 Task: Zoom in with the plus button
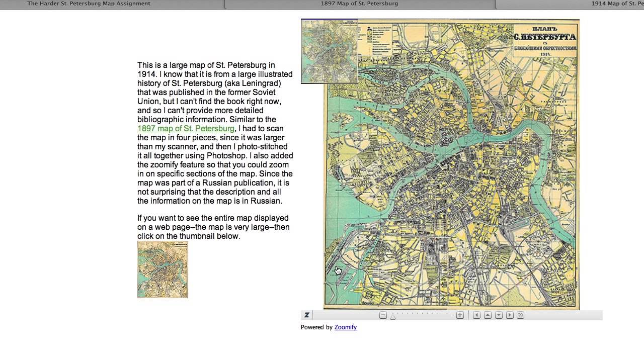pyautogui.click(x=460, y=315)
